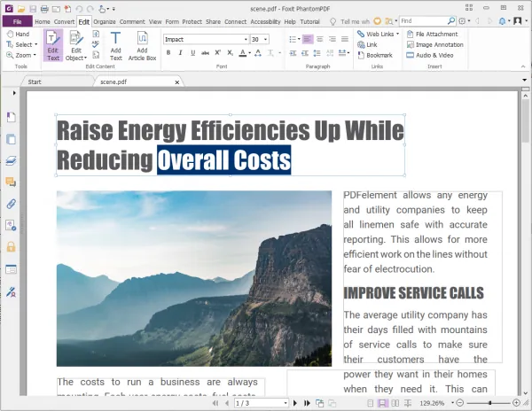Open the Attachments paperclip panel in sidebar
Viewport: 532px width, 411px height.
11,204
